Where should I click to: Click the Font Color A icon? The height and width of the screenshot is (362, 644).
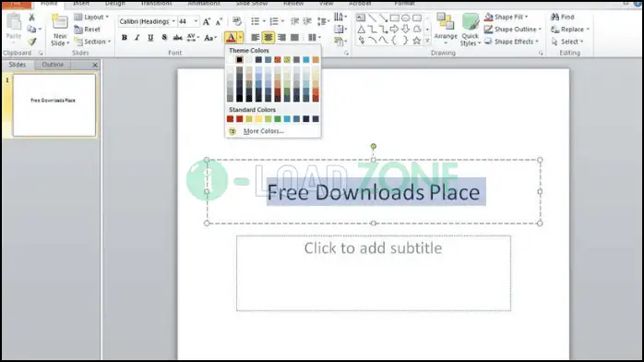(x=231, y=37)
